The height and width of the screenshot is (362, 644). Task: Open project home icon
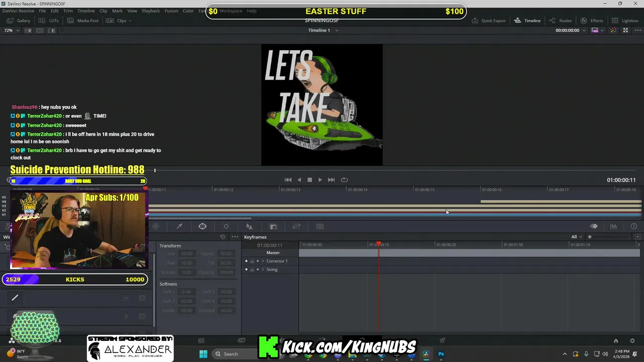click(x=616, y=341)
